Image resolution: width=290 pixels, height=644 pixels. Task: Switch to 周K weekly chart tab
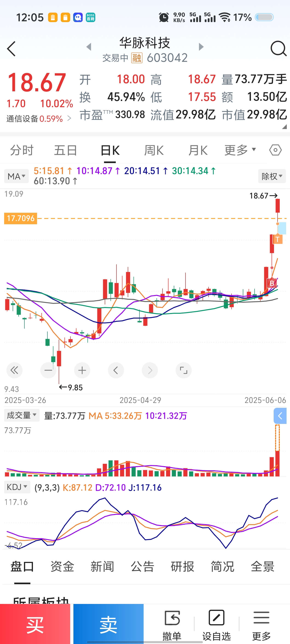[x=154, y=150]
